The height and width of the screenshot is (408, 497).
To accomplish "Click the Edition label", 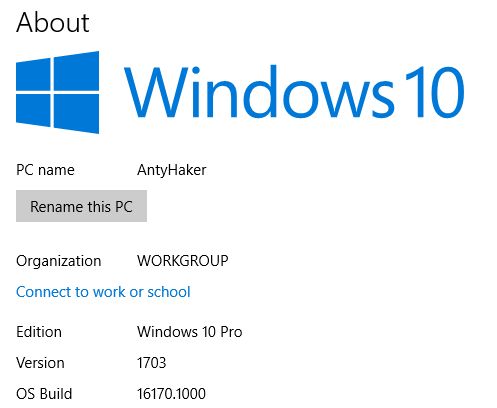I will [x=39, y=332].
